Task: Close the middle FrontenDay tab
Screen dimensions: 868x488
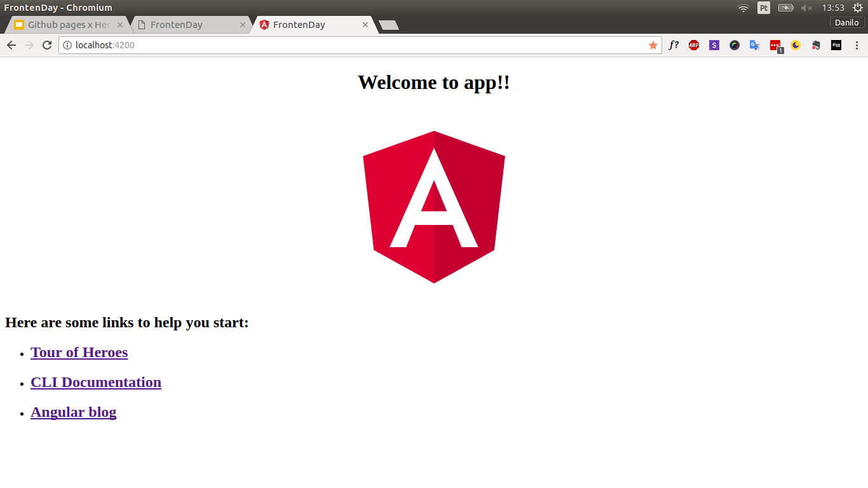Action: click(x=243, y=25)
